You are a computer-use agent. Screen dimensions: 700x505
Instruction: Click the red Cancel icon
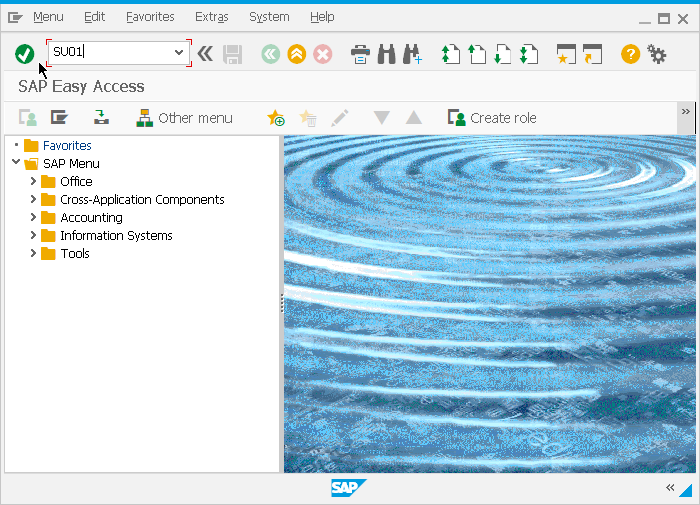tap(322, 54)
